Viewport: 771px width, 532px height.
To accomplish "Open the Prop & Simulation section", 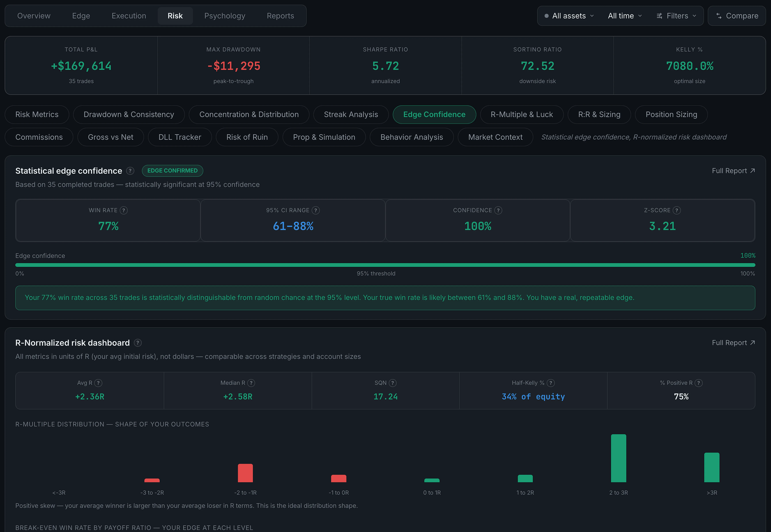I will pos(324,137).
